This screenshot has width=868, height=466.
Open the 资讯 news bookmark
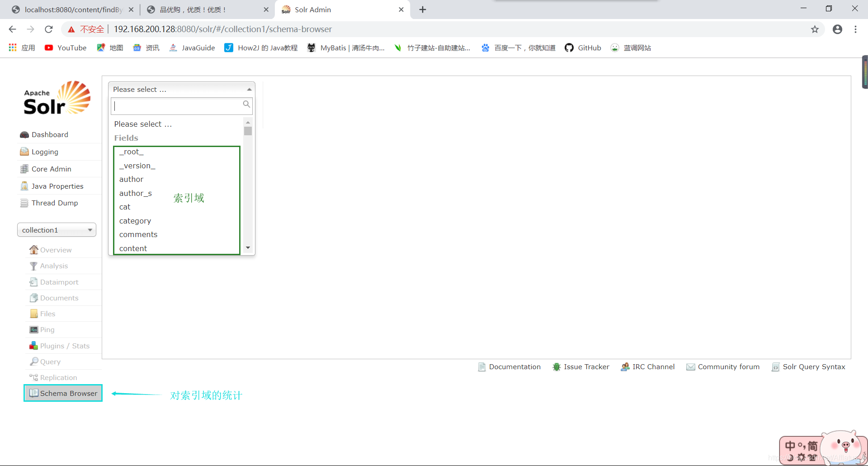[x=146, y=48]
